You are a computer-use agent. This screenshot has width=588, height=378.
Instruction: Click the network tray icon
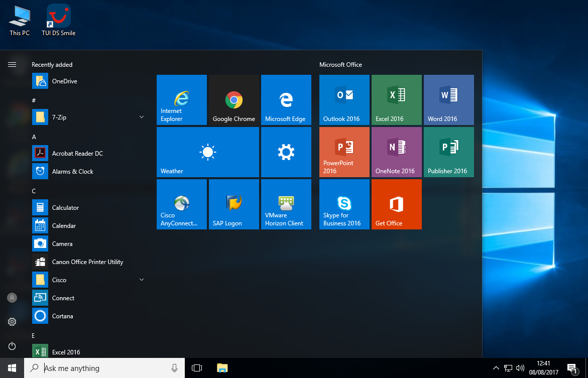tap(508, 368)
